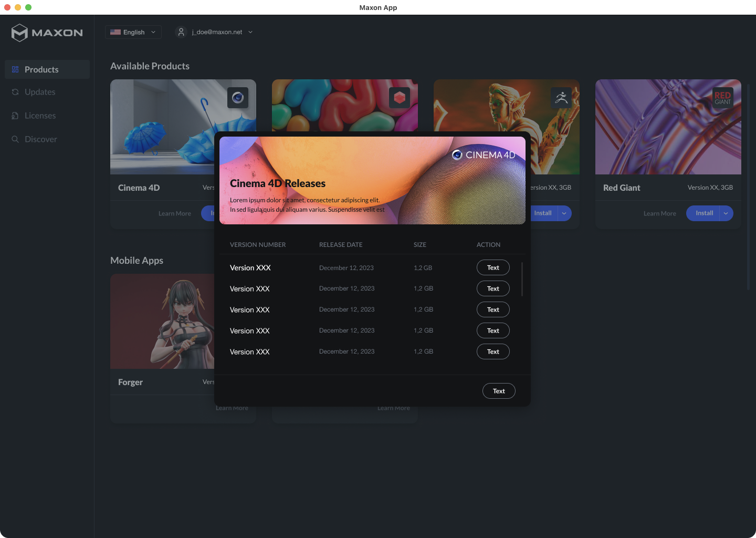Install Red Giant

(x=703, y=213)
